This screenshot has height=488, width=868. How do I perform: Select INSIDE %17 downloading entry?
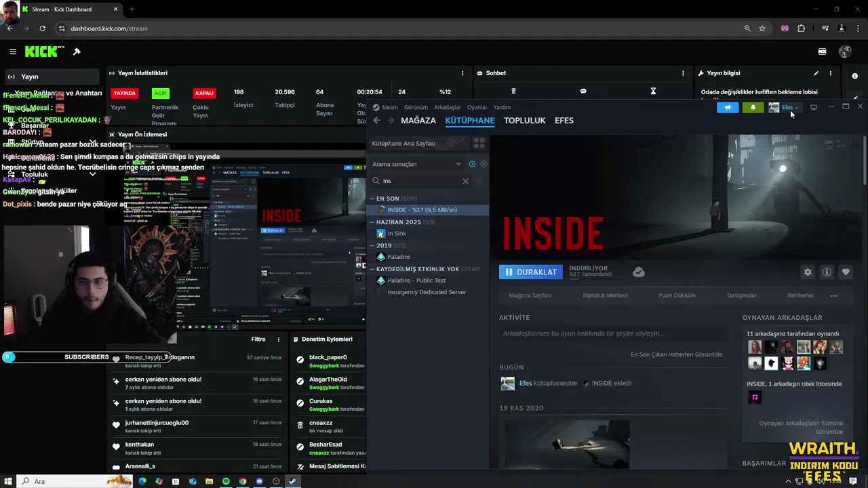tap(428, 210)
